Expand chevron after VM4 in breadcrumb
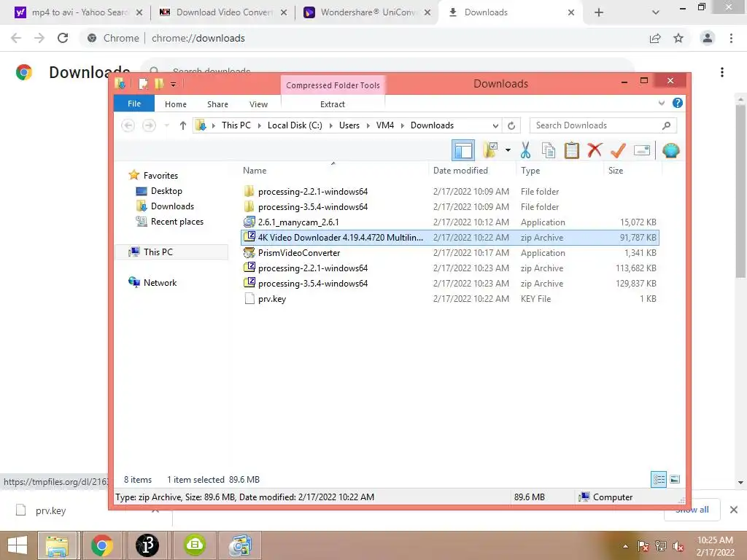Image resolution: width=747 pixels, height=560 pixels. click(403, 125)
